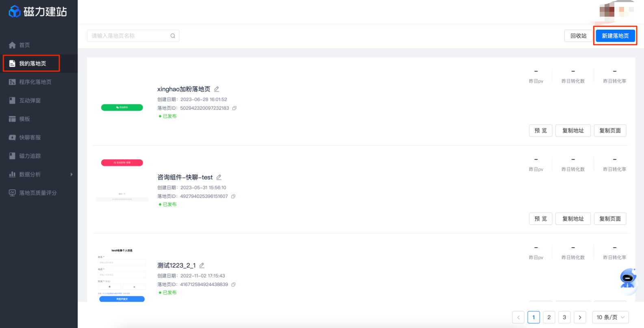The image size is (644, 328).
Task: Copy ID 502942320097232183 with copy icon
Action: click(x=234, y=108)
